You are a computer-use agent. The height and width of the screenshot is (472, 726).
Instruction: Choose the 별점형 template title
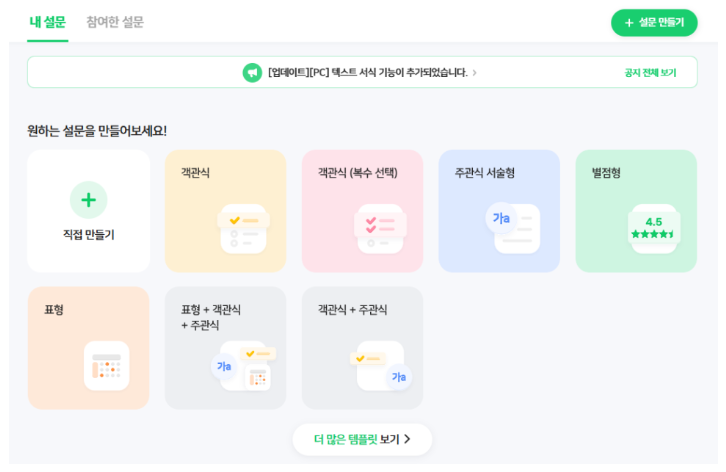tap(606, 173)
